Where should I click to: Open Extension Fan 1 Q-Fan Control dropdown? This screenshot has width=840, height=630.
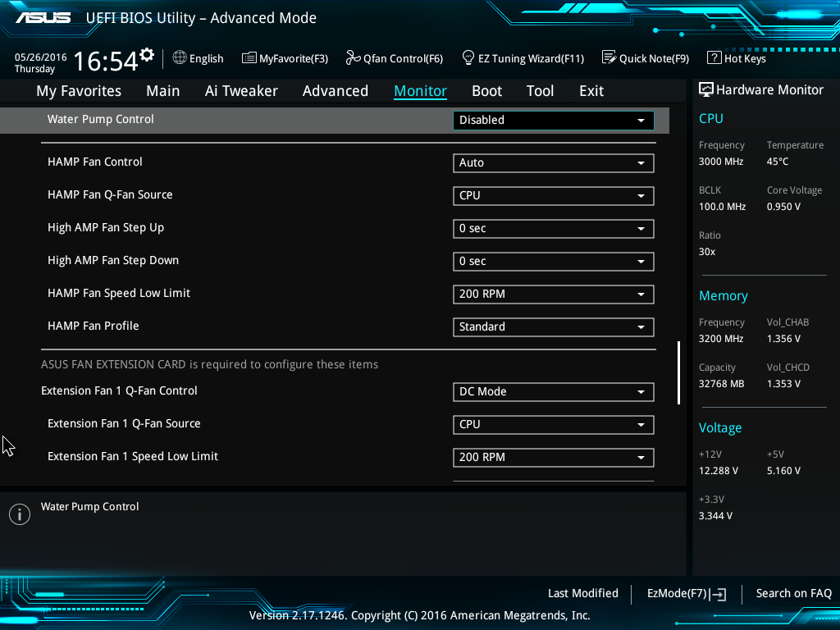point(554,391)
